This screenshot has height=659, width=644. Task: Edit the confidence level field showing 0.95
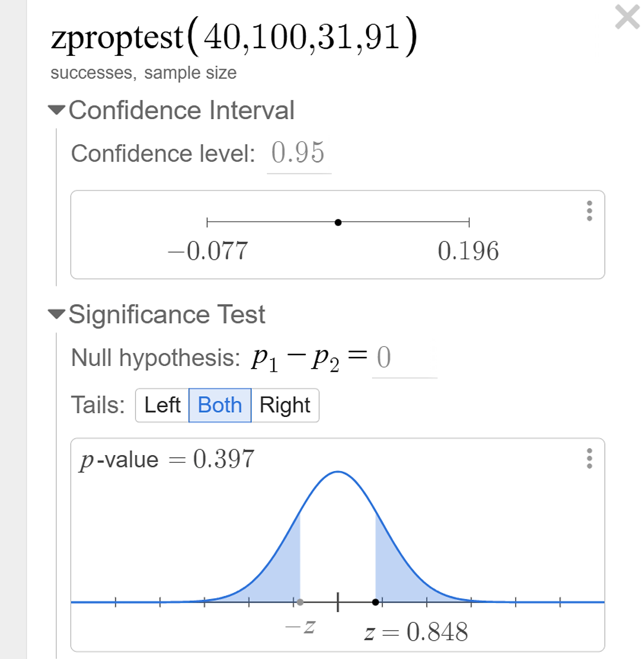click(x=298, y=153)
